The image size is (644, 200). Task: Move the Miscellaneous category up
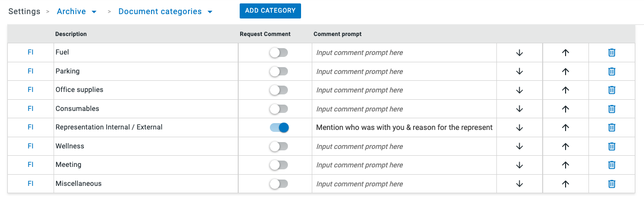566,184
